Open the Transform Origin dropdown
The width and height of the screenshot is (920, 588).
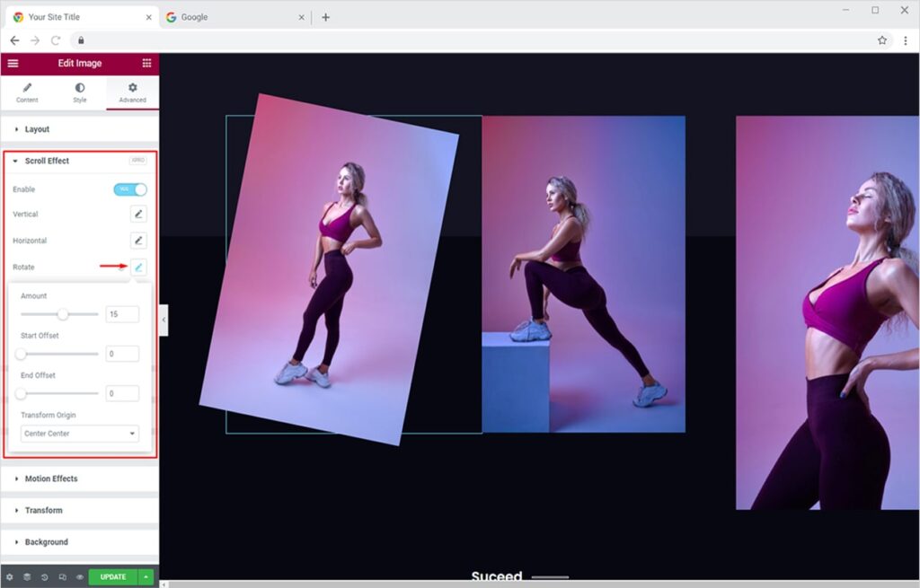click(80, 434)
